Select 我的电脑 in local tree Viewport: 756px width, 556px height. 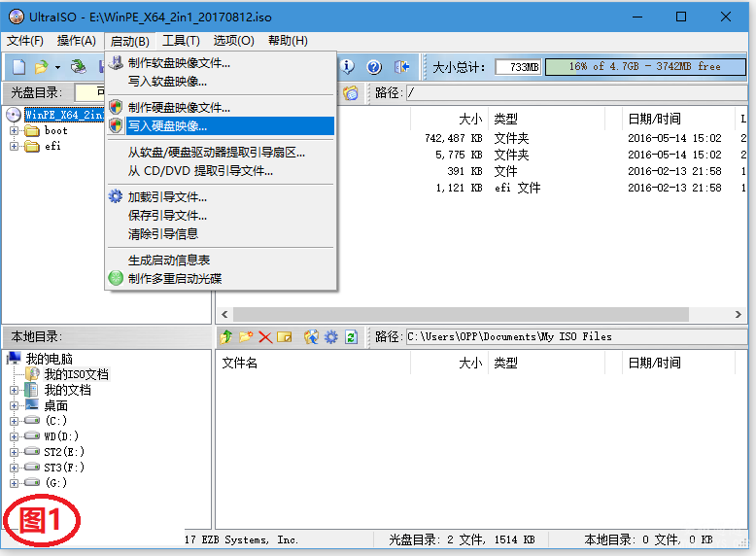[x=50, y=359]
